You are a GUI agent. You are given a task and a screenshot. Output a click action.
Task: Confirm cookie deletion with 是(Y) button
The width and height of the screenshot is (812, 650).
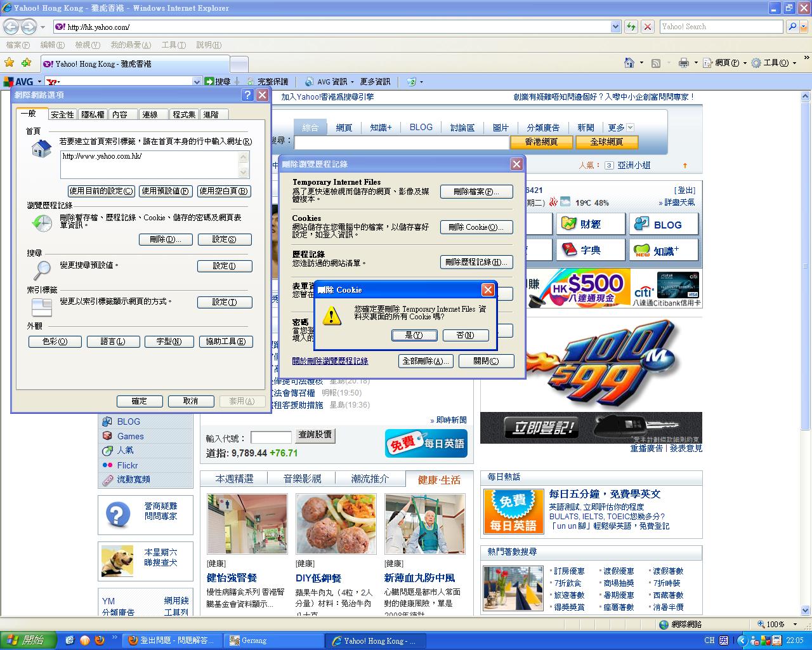click(x=414, y=335)
